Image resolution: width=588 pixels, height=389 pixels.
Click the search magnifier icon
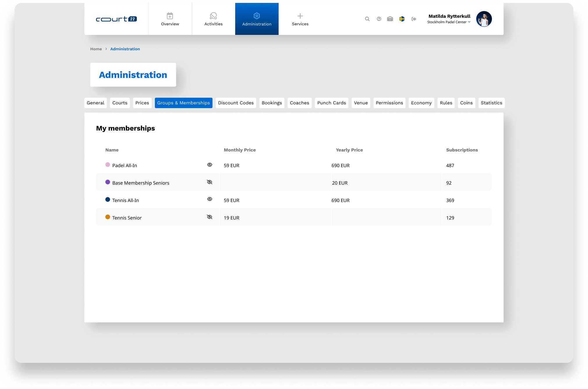click(x=367, y=19)
